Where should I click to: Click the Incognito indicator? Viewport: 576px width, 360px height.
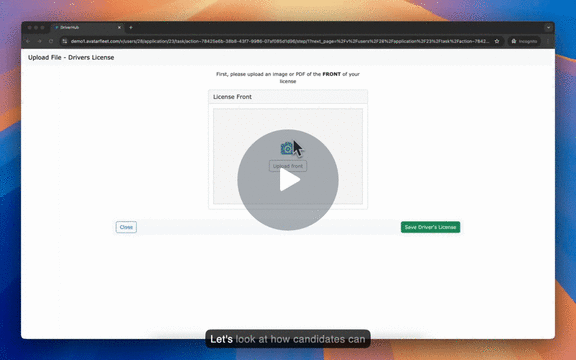[524, 41]
